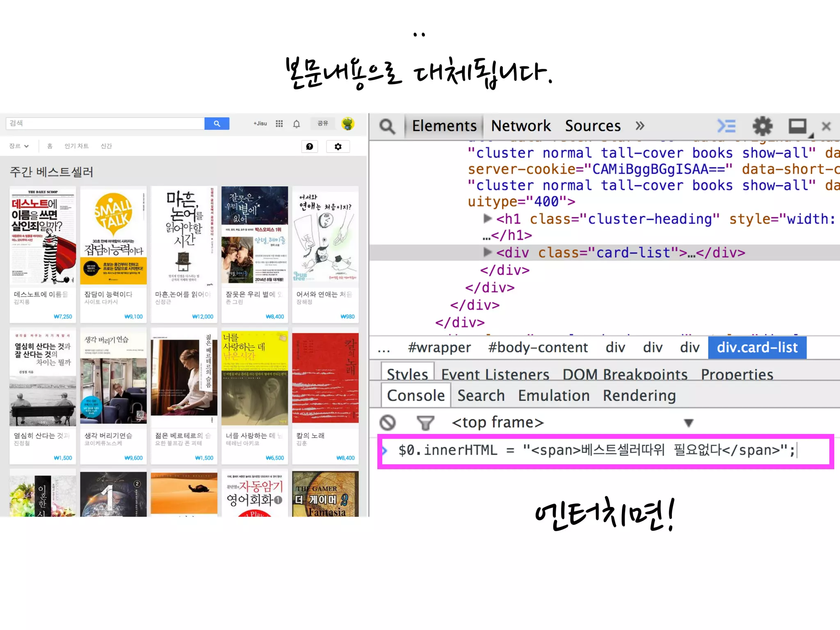Image resolution: width=840 pixels, height=630 pixels.
Task: Open DevTools settings gear
Action: click(762, 126)
